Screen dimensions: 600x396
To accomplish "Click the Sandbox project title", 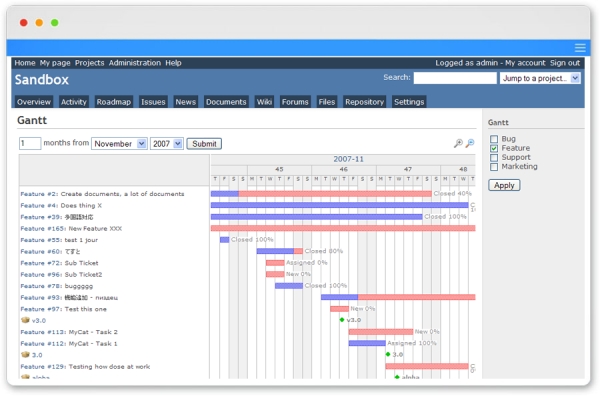I will point(42,80).
